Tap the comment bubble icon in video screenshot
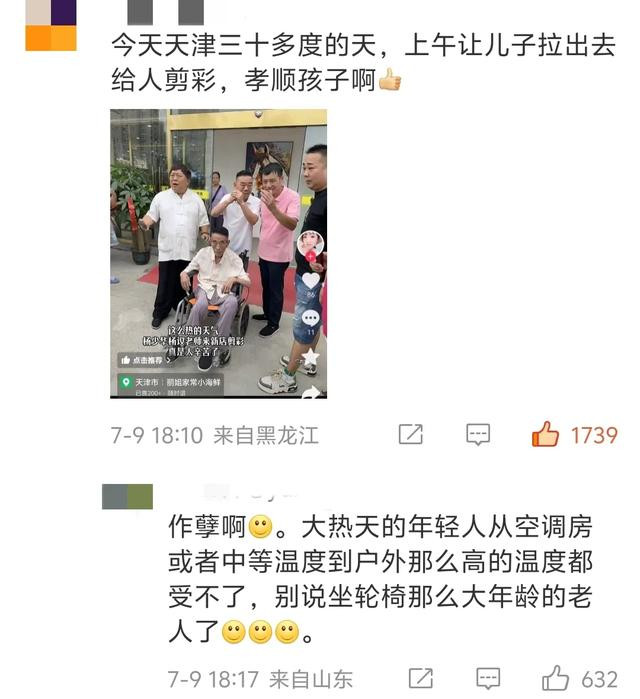The width and height of the screenshot is (640, 699). click(311, 318)
